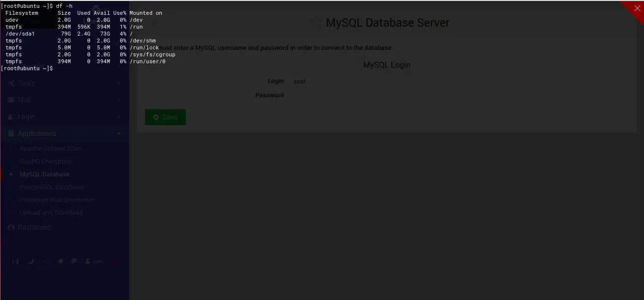Click the 'Filesystem' column header in terminal
The image size is (644, 300).
(x=22, y=13)
